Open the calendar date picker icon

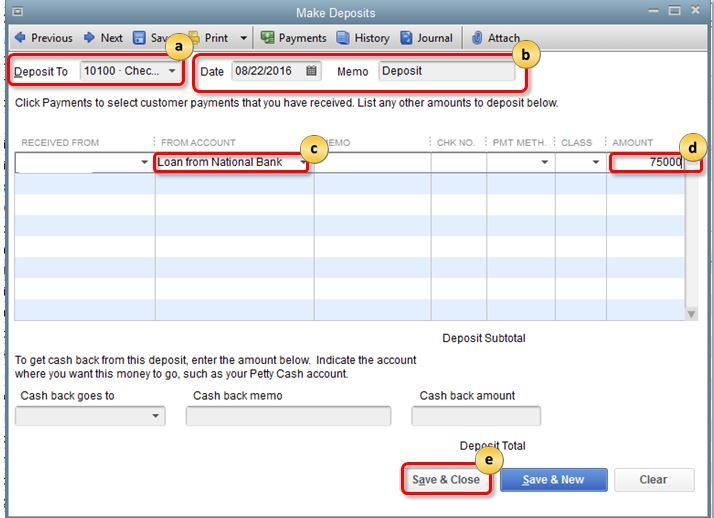click(x=311, y=71)
